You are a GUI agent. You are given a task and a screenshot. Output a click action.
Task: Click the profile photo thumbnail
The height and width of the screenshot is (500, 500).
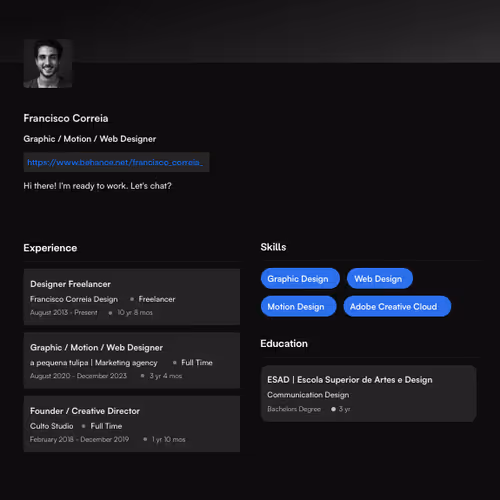(x=48, y=63)
